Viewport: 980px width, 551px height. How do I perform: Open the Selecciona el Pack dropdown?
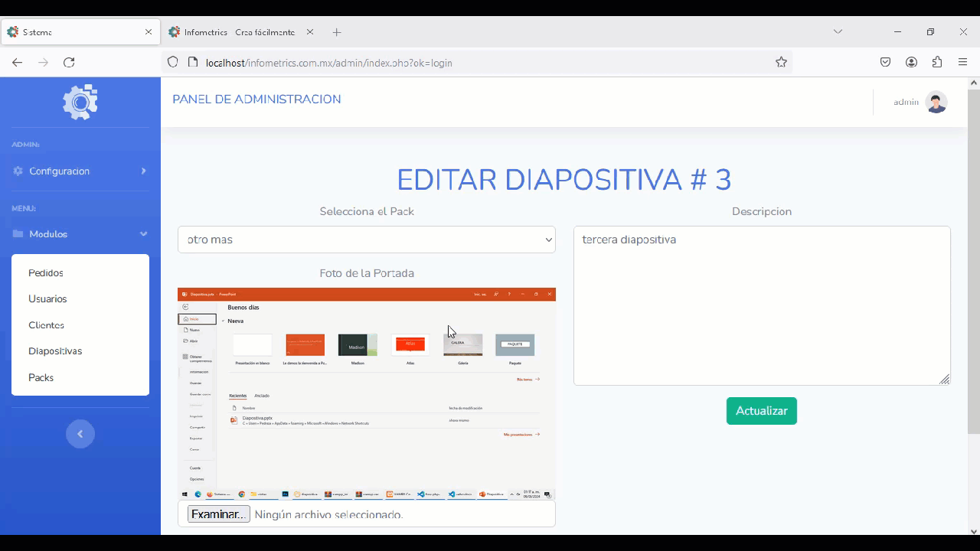(367, 240)
